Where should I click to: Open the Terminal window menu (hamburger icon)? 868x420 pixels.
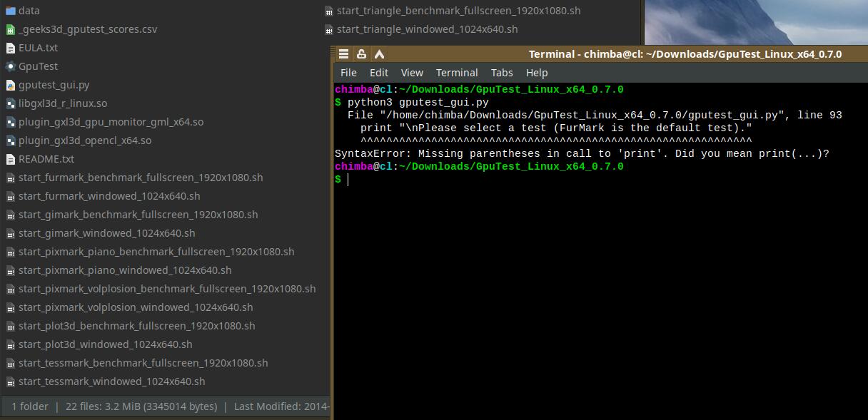pos(343,54)
